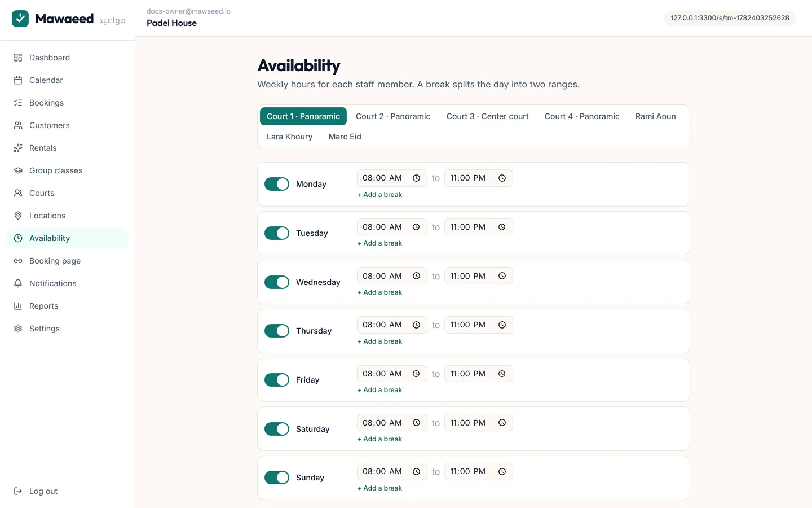Click Sunday start time field 08:00 AM
This screenshot has width=812, height=508.
(392, 471)
